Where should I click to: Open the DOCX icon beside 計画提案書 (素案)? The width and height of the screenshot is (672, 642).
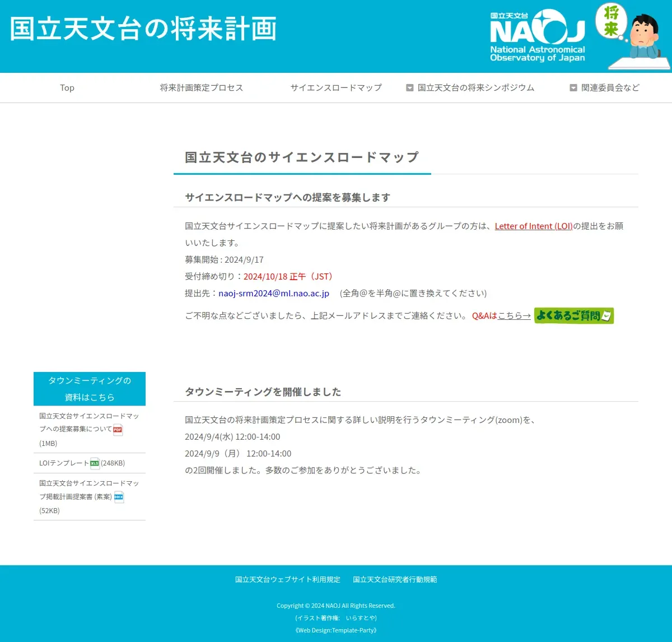point(119,497)
